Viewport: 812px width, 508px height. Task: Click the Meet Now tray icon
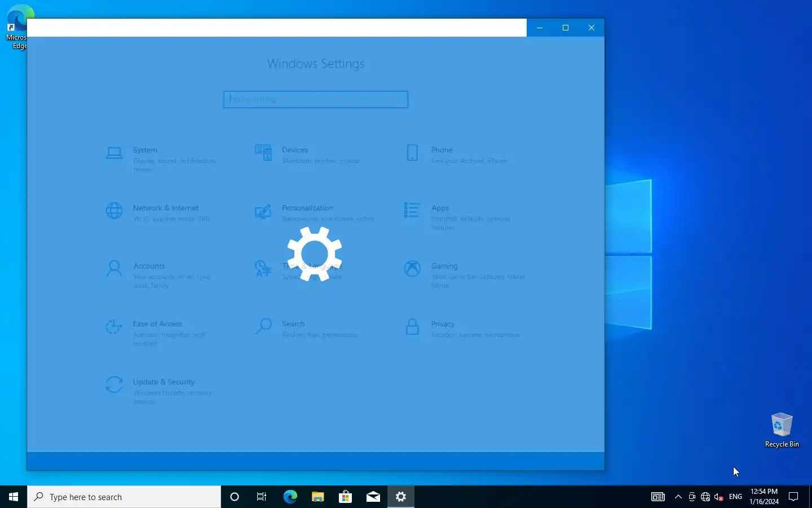(692, 497)
